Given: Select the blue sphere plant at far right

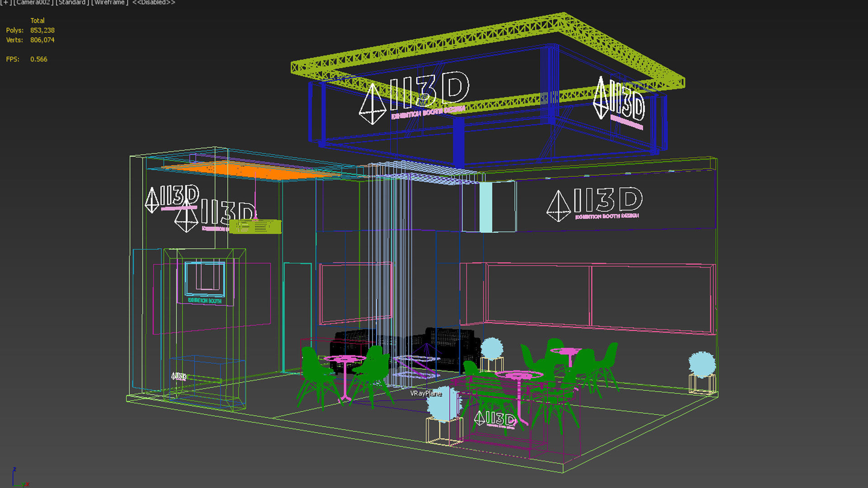Looking at the screenshot, I should (702, 364).
